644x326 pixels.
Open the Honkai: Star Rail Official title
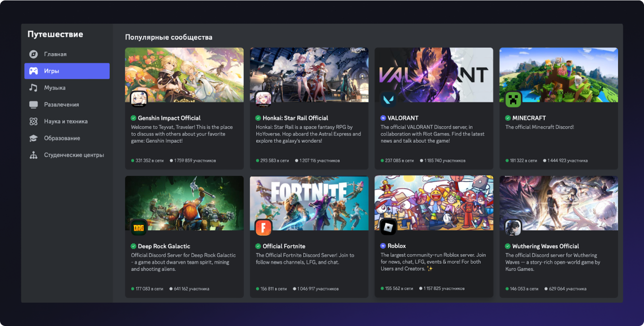point(295,118)
